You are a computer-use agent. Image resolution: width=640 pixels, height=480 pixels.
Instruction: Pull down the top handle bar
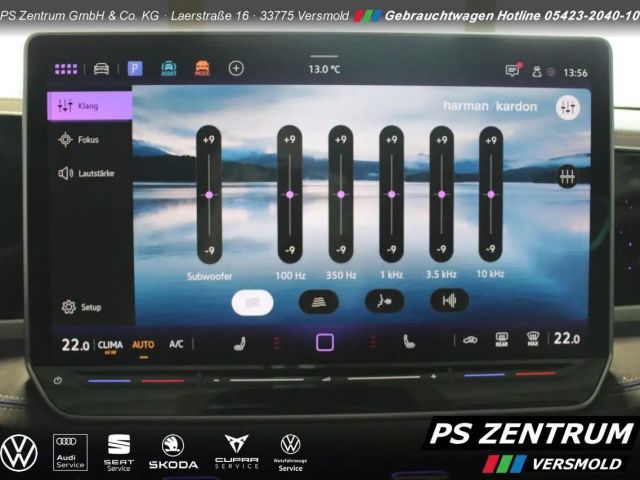point(323,57)
